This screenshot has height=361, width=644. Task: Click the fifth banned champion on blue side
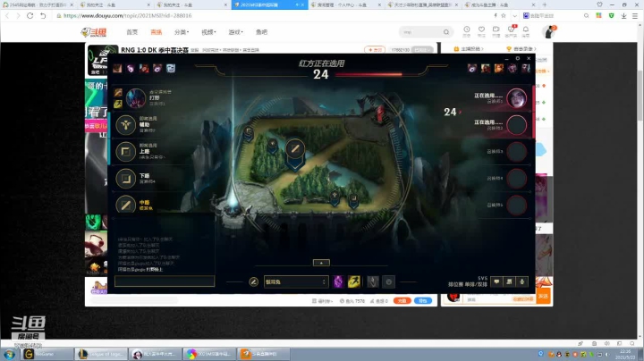click(x=171, y=68)
